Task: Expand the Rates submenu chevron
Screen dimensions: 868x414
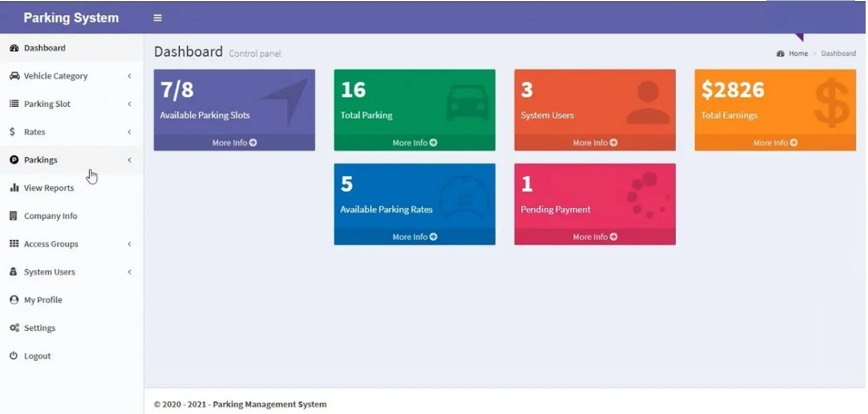Action: tap(130, 132)
